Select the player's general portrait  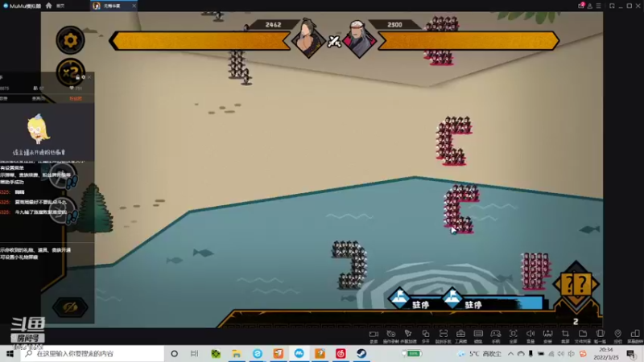click(x=308, y=38)
